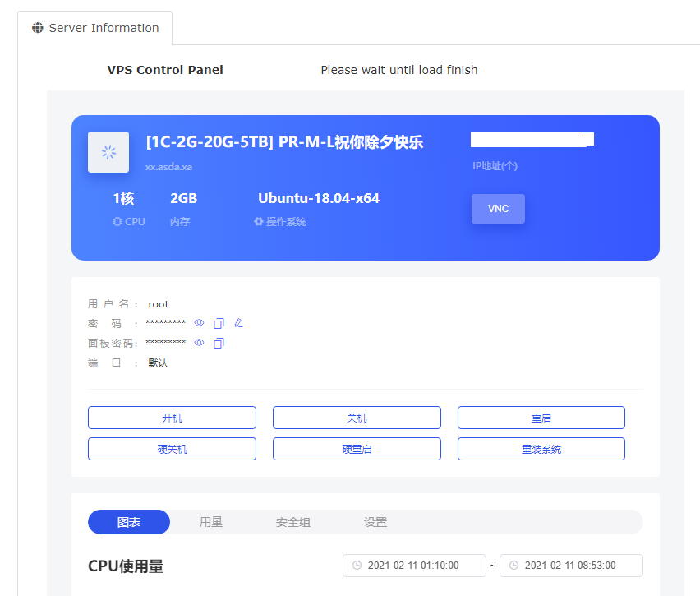The width and height of the screenshot is (700, 596).
Task: Force reboot with 硬重启
Action: click(357, 449)
